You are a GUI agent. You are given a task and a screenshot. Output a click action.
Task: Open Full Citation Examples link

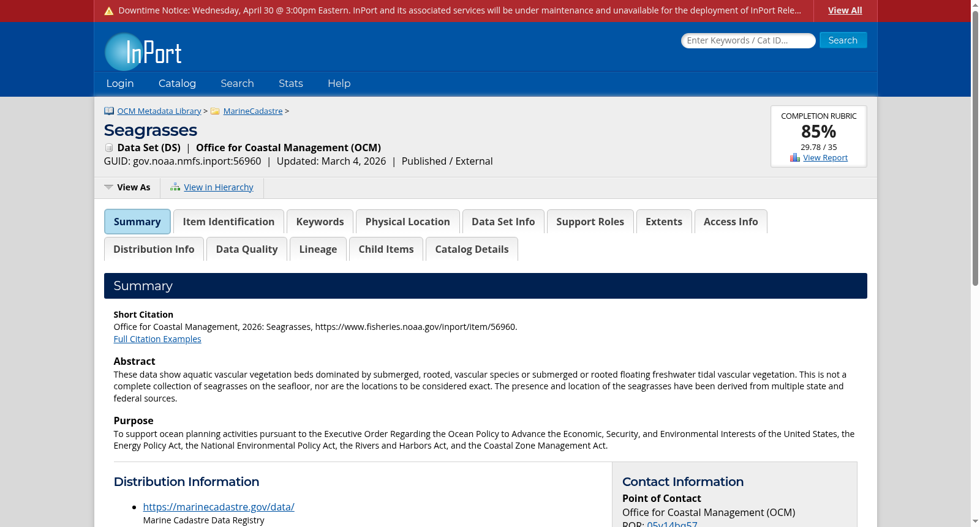[157, 339]
